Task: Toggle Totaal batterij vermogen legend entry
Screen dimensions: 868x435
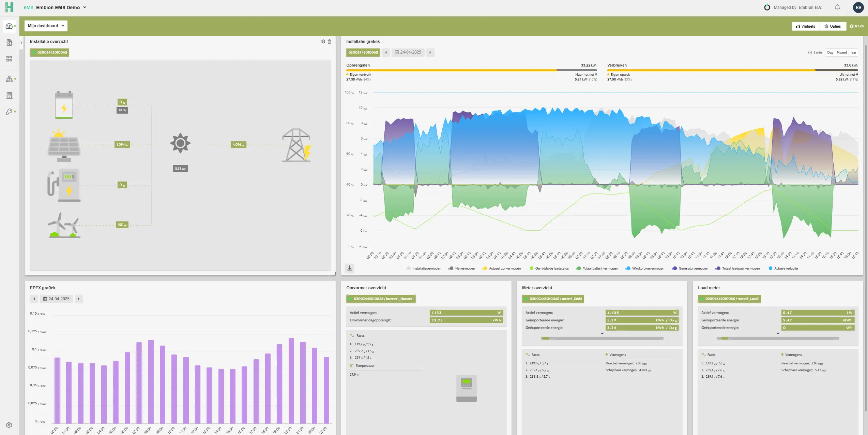Action: 597,269
